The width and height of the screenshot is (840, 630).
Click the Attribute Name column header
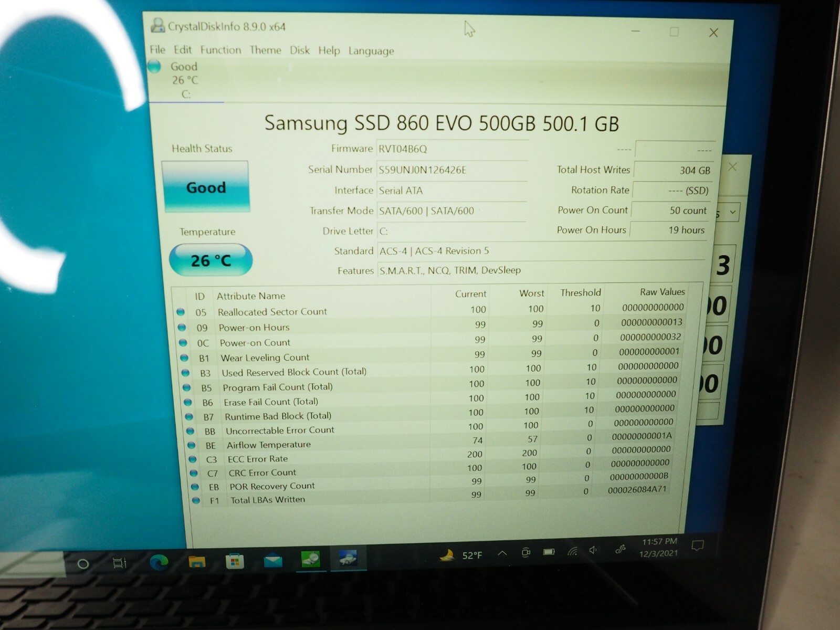(251, 296)
